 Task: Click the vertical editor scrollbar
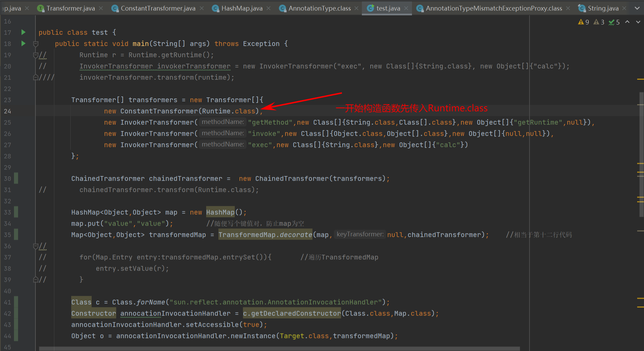(641, 155)
